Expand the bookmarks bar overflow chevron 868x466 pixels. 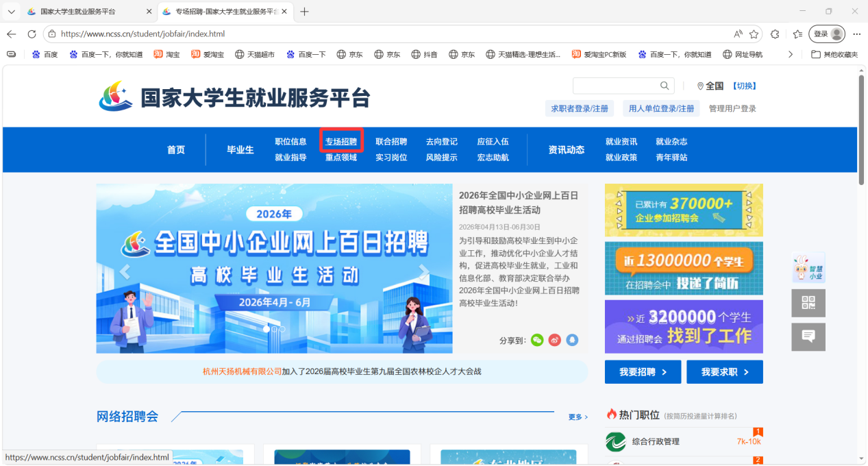[791, 54]
